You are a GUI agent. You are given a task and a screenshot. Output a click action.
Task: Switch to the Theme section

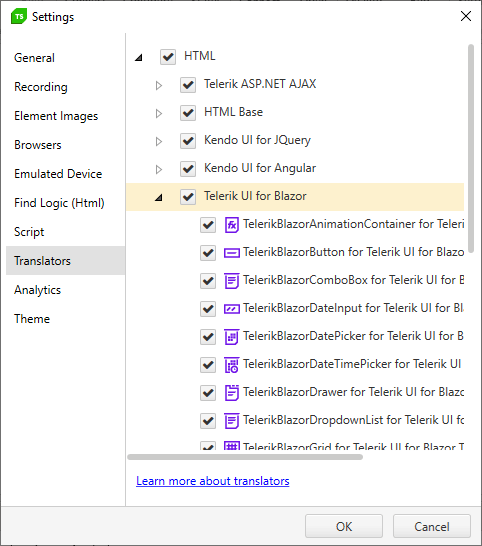pos(65,319)
